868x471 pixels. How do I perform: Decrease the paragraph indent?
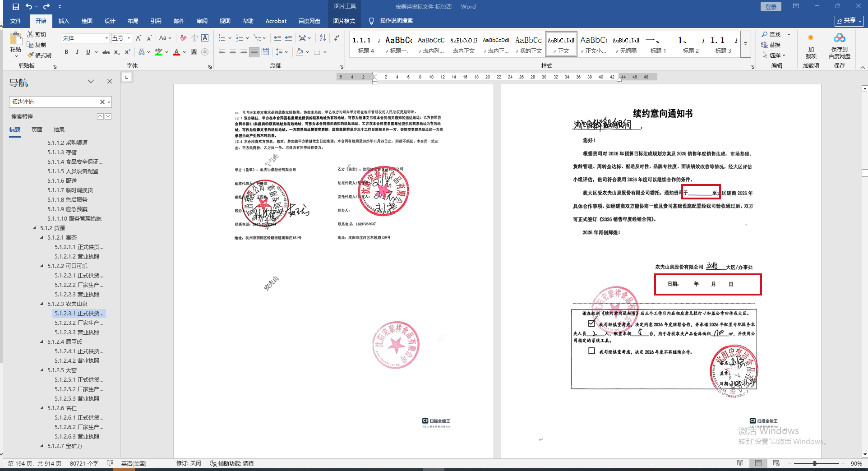[x=277, y=38]
